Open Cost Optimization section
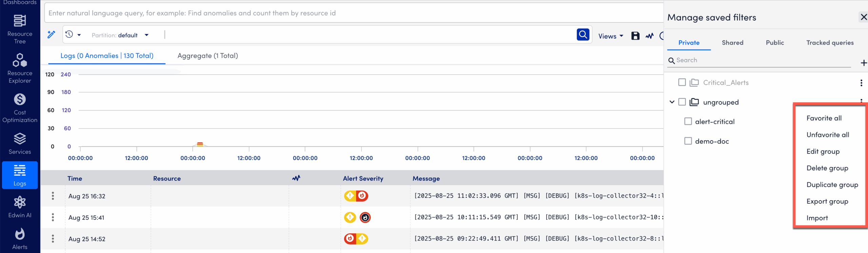Image resolution: width=868 pixels, height=253 pixels. pos(20,108)
